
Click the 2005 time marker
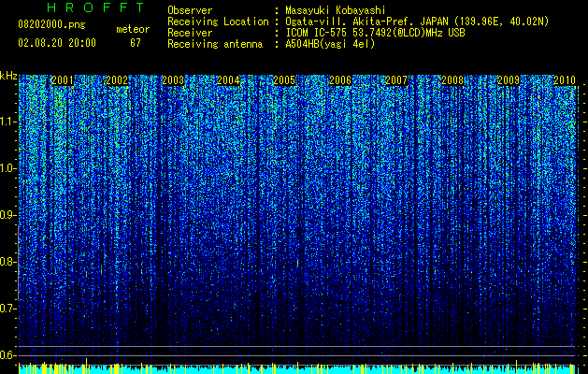coord(284,79)
